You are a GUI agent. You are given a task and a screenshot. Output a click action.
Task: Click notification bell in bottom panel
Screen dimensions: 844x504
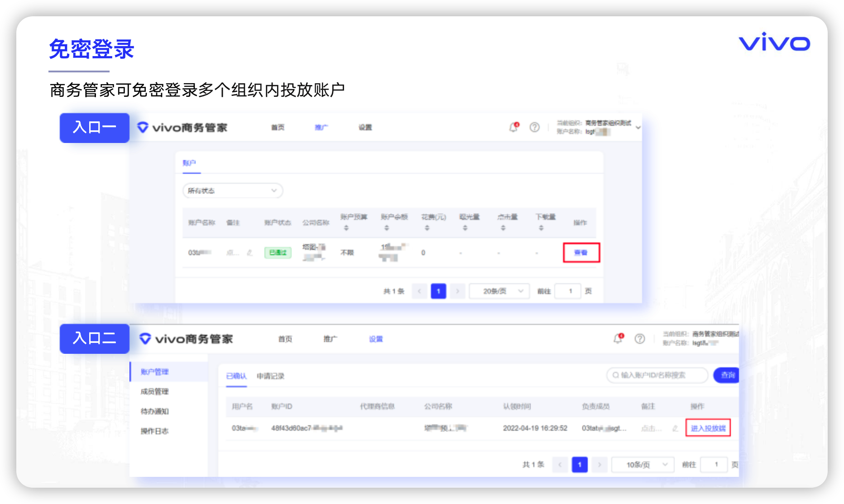(618, 339)
